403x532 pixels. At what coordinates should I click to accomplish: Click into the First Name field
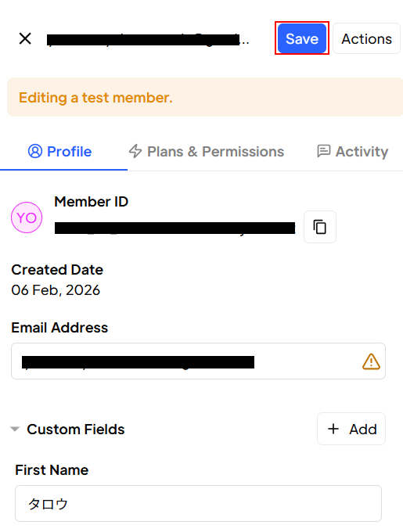[198, 504]
